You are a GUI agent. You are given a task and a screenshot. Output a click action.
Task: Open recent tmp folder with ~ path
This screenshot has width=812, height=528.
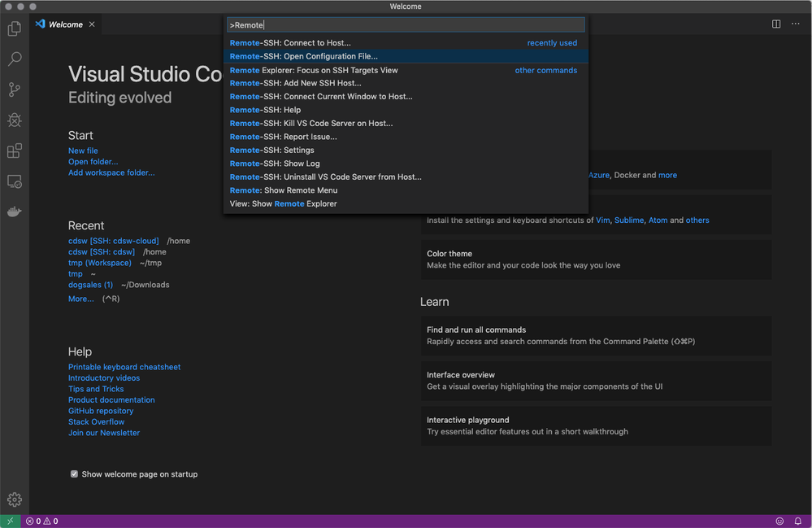75,273
